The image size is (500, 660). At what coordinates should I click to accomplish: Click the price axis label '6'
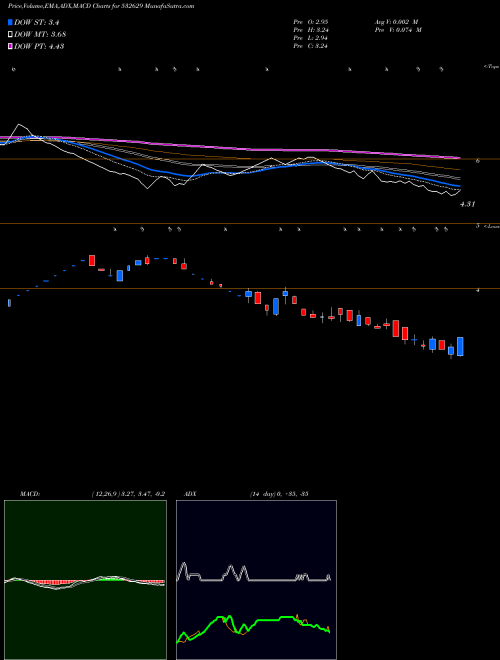tap(477, 160)
